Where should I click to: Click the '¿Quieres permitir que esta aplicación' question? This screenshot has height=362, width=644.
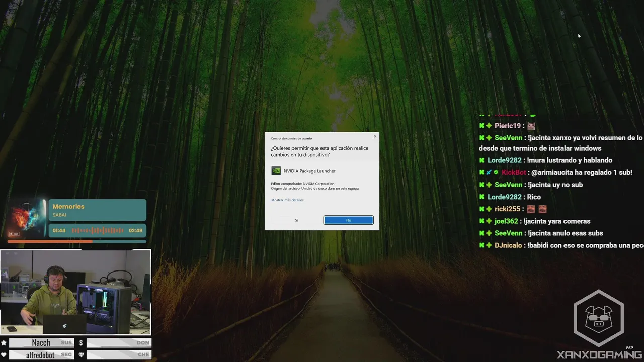(319, 151)
